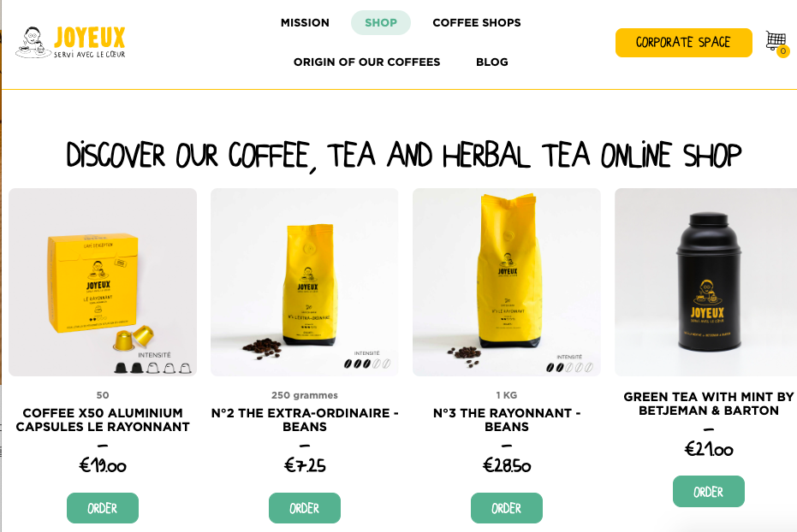The height and width of the screenshot is (532, 797).
Task: Click N°3 The Rayonnant - Beans title
Action: click(x=507, y=420)
